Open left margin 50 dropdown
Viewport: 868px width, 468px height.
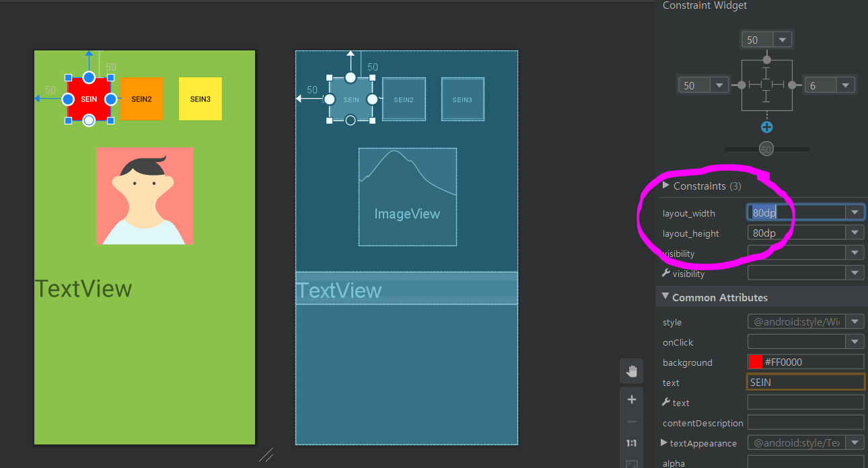click(719, 85)
